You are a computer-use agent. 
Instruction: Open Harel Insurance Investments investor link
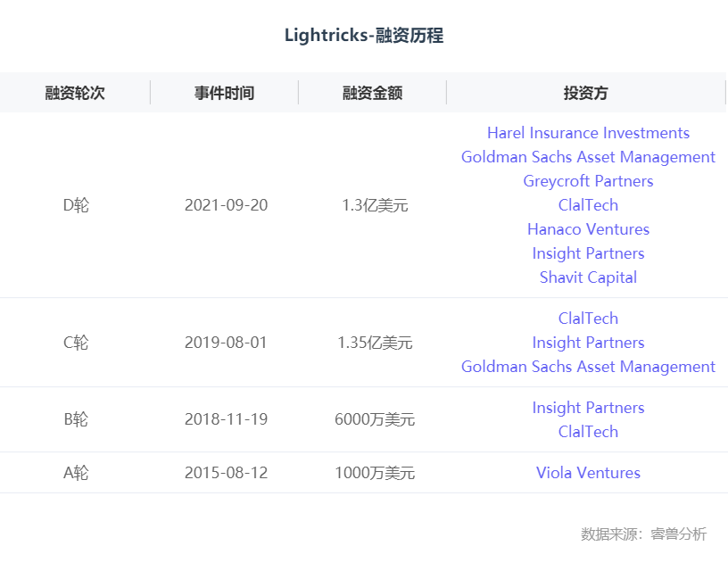(x=588, y=133)
